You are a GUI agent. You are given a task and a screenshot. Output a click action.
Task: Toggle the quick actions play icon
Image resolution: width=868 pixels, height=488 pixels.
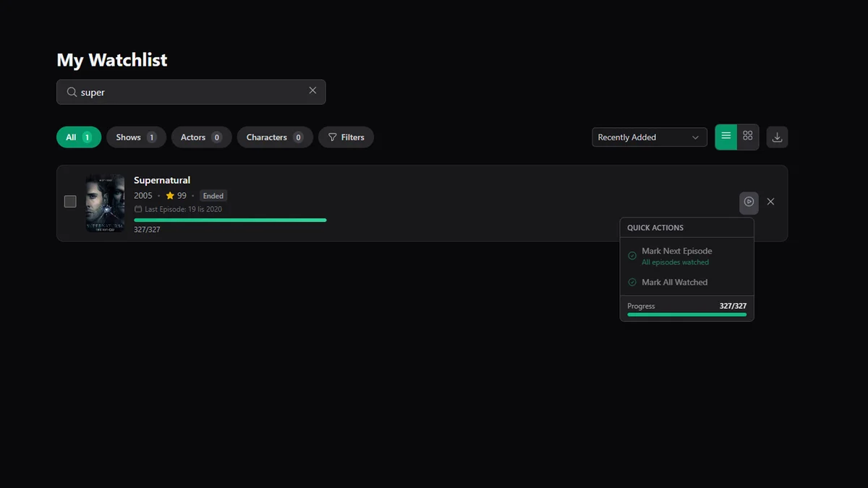point(749,202)
